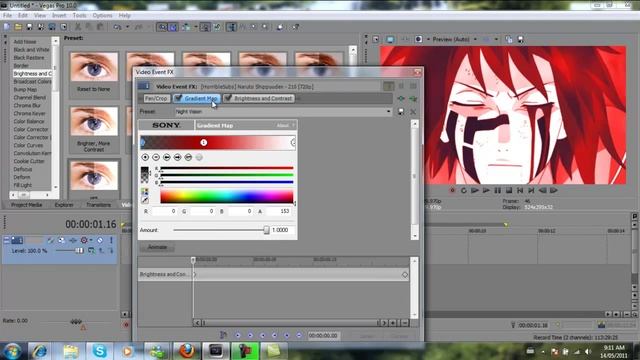
Task: Select next gradient point arrow icon
Action: click(x=177, y=157)
